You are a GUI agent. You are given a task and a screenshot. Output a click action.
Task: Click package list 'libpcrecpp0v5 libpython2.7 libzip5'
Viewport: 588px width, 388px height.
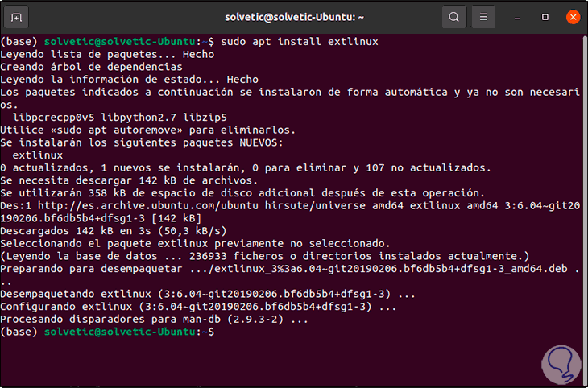(x=120, y=118)
